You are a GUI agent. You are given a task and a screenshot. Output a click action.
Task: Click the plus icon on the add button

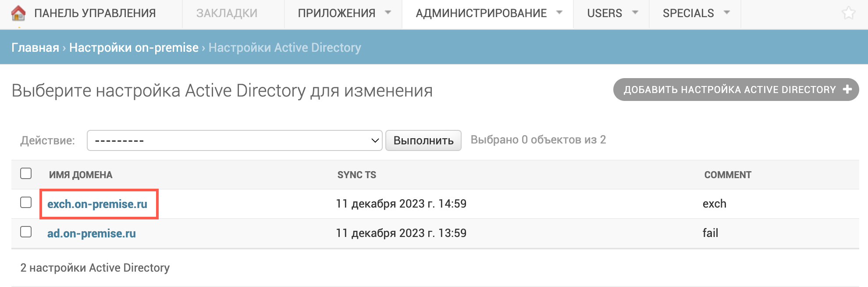click(847, 90)
